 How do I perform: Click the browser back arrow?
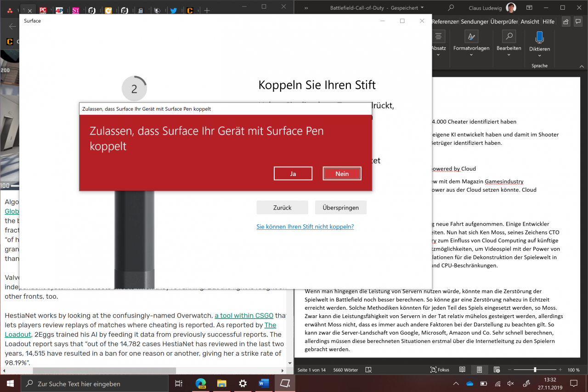(x=12, y=26)
